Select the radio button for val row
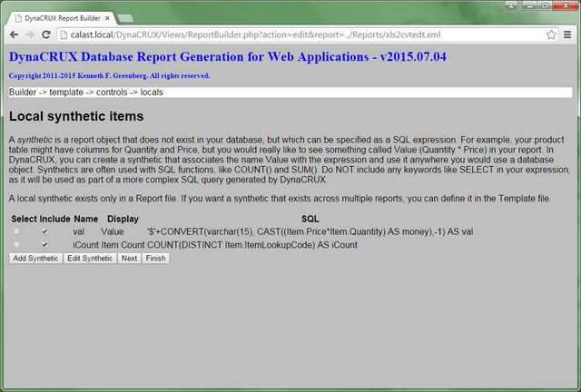 click(x=16, y=231)
